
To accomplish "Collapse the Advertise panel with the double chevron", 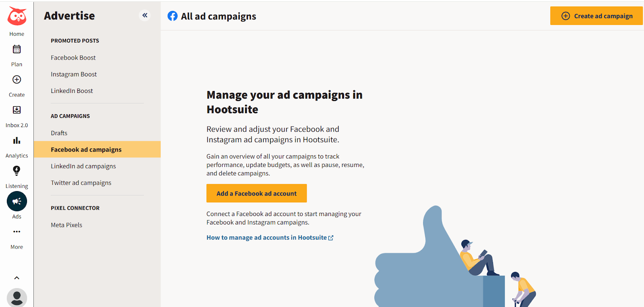I will click(145, 15).
